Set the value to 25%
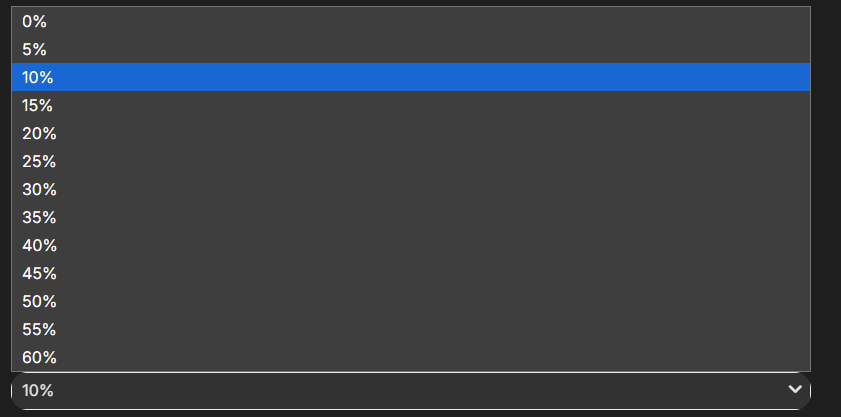Screen dimensions: 841x417 pos(411,161)
